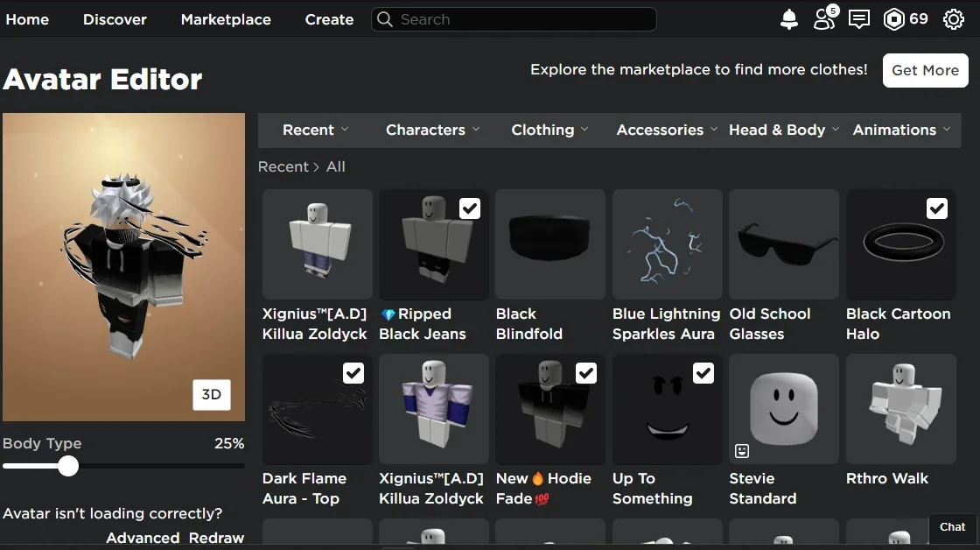This screenshot has width=980, height=550.
Task: Click the Get More button
Action: click(925, 70)
